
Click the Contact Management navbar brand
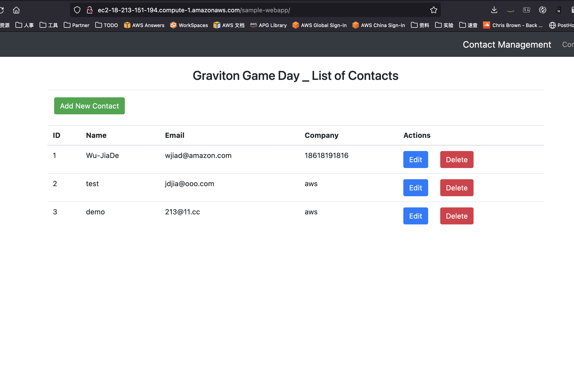(507, 45)
